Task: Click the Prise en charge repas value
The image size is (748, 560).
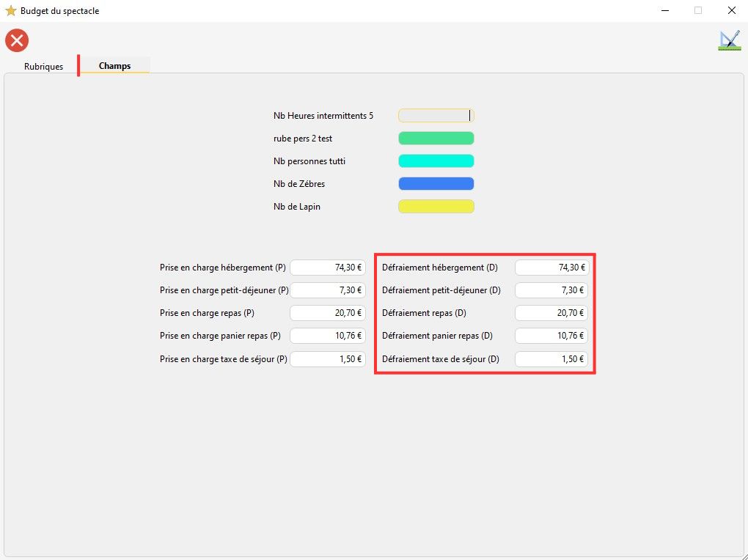Action: point(328,313)
